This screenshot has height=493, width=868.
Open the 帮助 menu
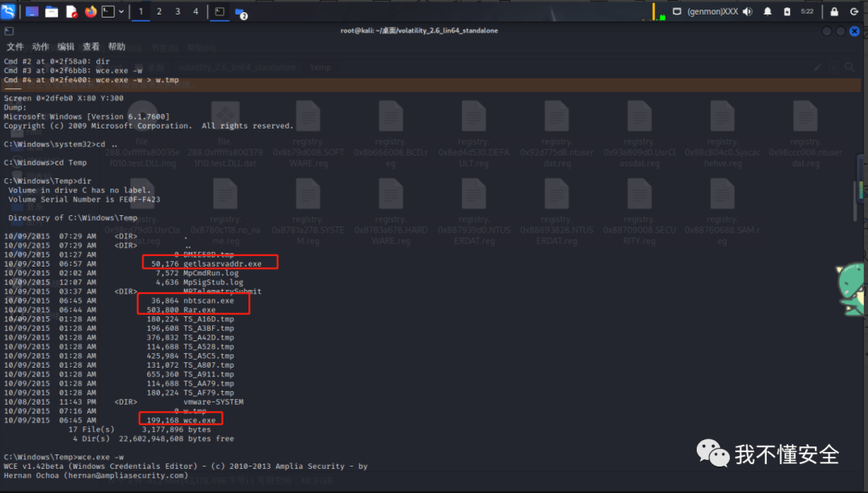click(x=117, y=47)
